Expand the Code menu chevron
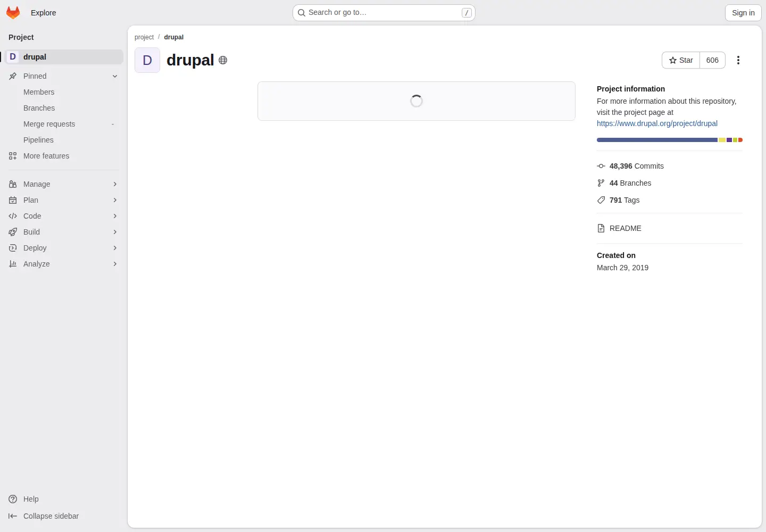Viewport: 766px width, 532px height. click(115, 216)
